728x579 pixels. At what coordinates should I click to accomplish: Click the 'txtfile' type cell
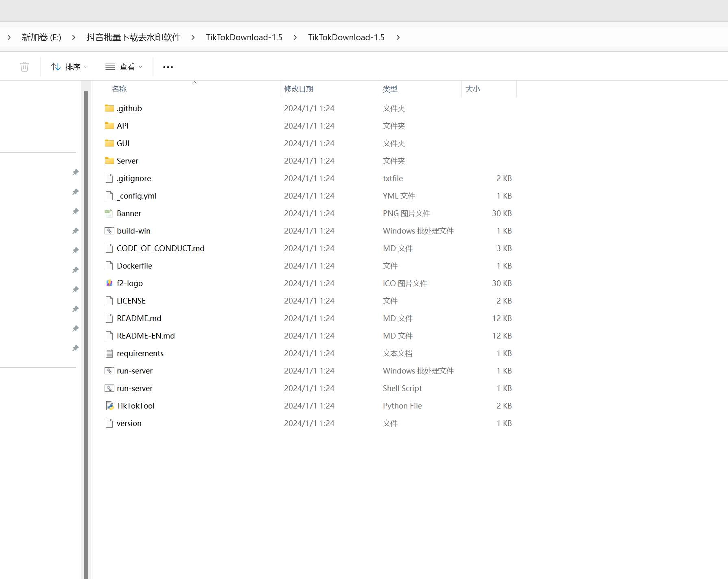point(393,178)
